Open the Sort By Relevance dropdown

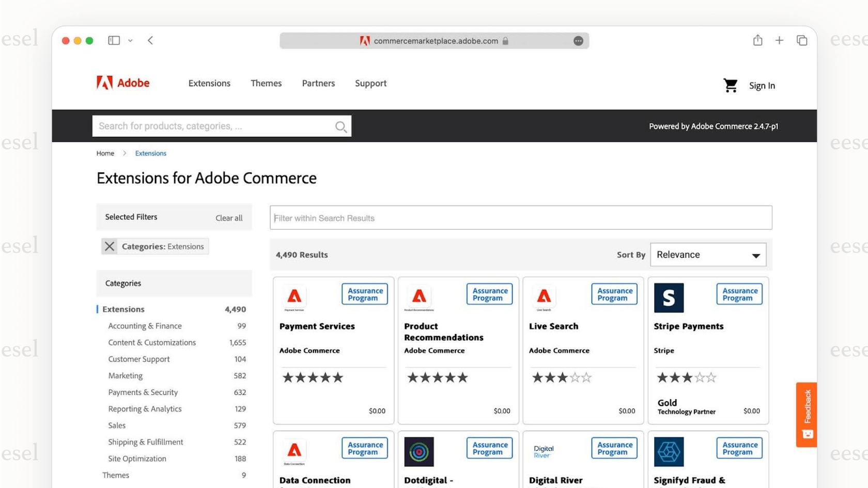(x=707, y=255)
